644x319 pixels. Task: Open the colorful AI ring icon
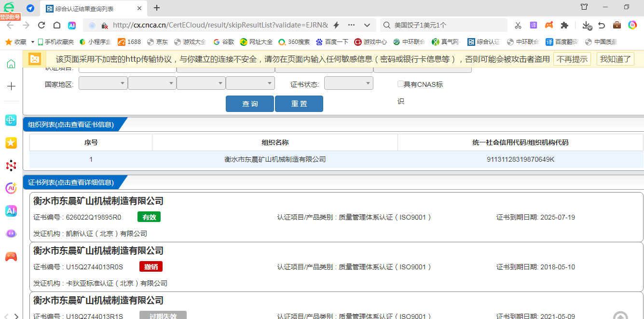pos(632,25)
